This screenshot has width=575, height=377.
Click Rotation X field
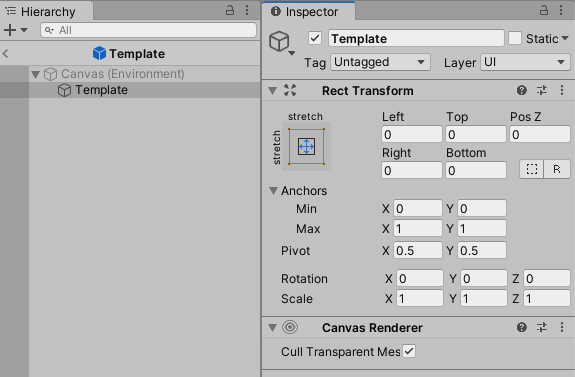tap(420, 278)
